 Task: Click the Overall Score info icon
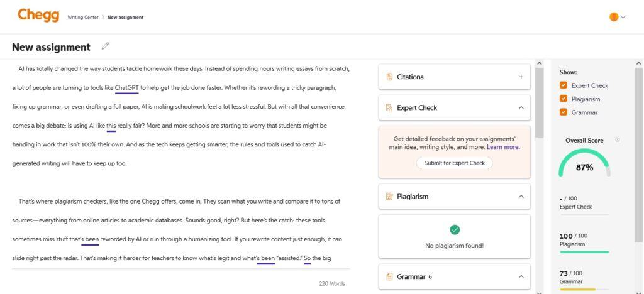[618, 140]
